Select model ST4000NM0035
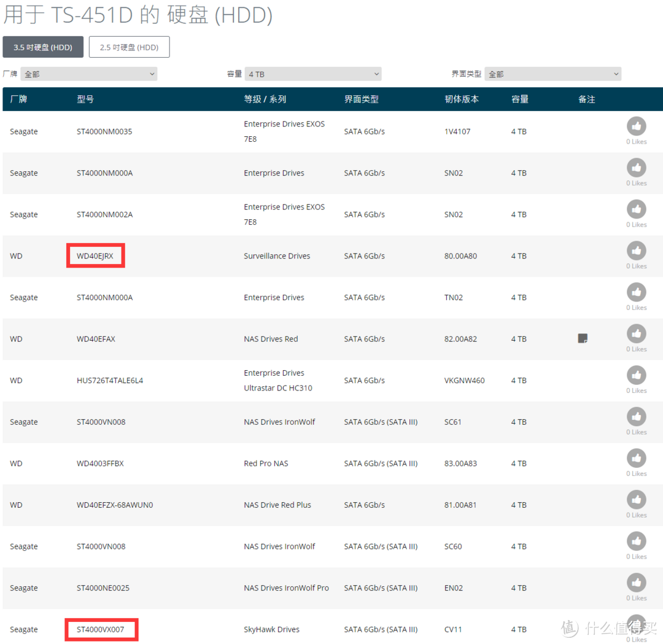This screenshot has height=644, width=663. pyautogui.click(x=104, y=131)
